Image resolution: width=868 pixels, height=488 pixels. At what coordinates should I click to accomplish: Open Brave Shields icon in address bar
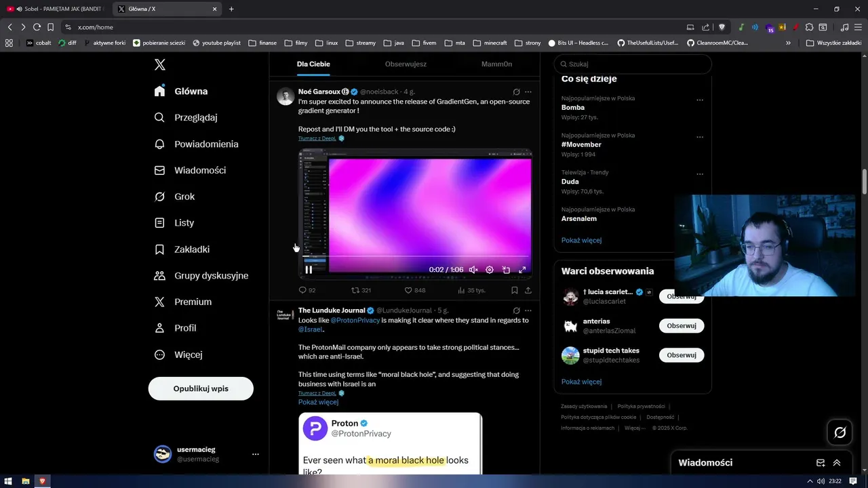722,27
